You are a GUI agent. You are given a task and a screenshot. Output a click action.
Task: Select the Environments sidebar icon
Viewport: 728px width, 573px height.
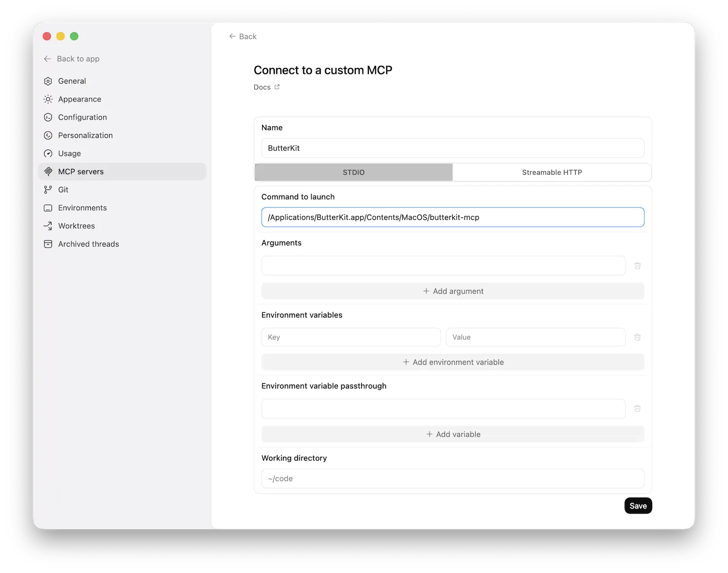tap(48, 207)
